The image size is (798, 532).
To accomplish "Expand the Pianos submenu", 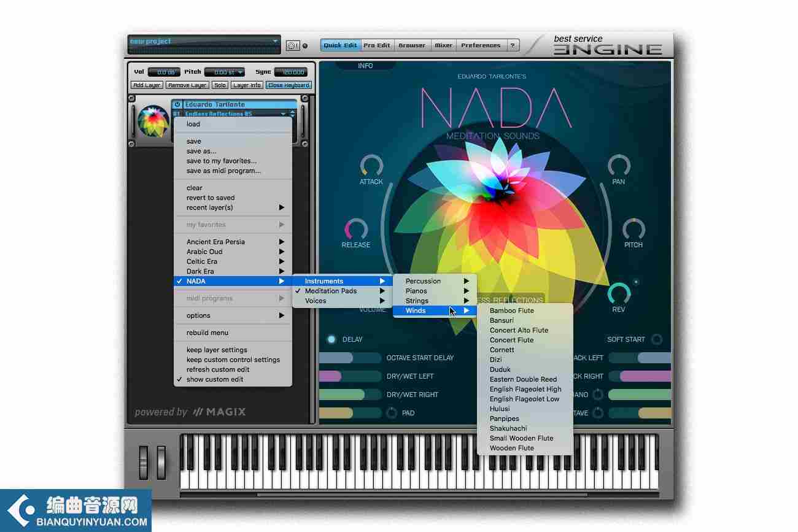I will [435, 291].
